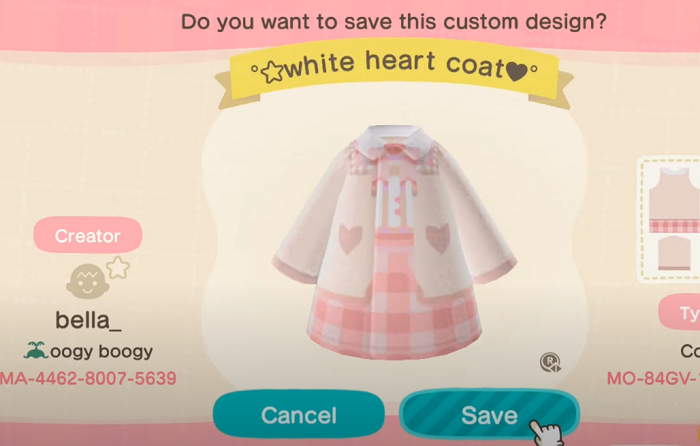
Task: Click the star badge beside the avatar
Action: point(118,267)
